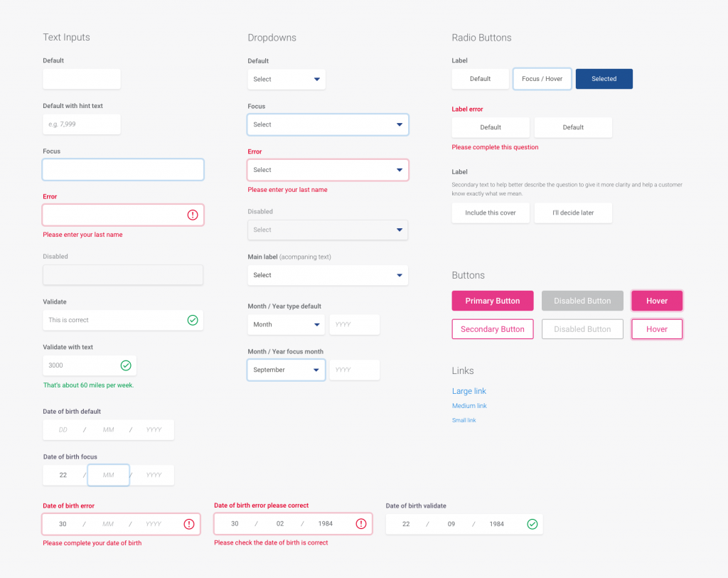Open the Default 'Select' dropdown under Dropdowns
The image size is (728, 578).
[286, 79]
